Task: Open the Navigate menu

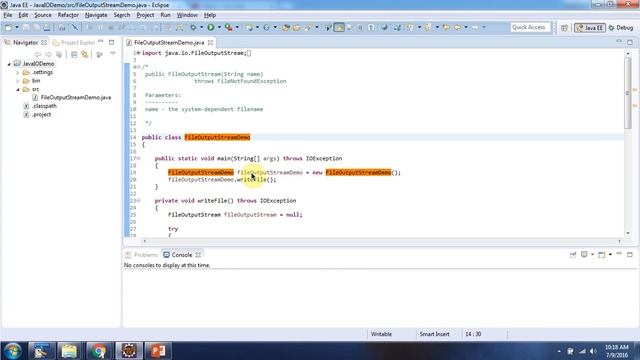Action: pyautogui.click(x=96, y=15)
